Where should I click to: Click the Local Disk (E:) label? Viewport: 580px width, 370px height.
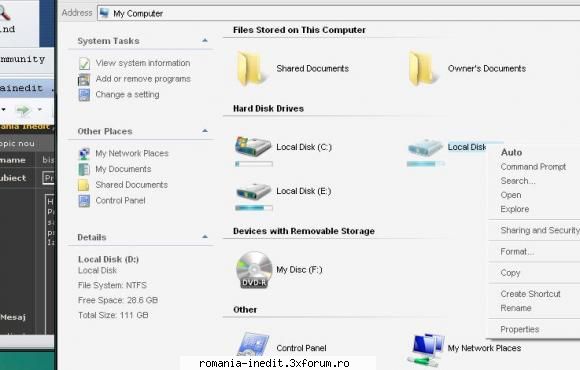304,191
